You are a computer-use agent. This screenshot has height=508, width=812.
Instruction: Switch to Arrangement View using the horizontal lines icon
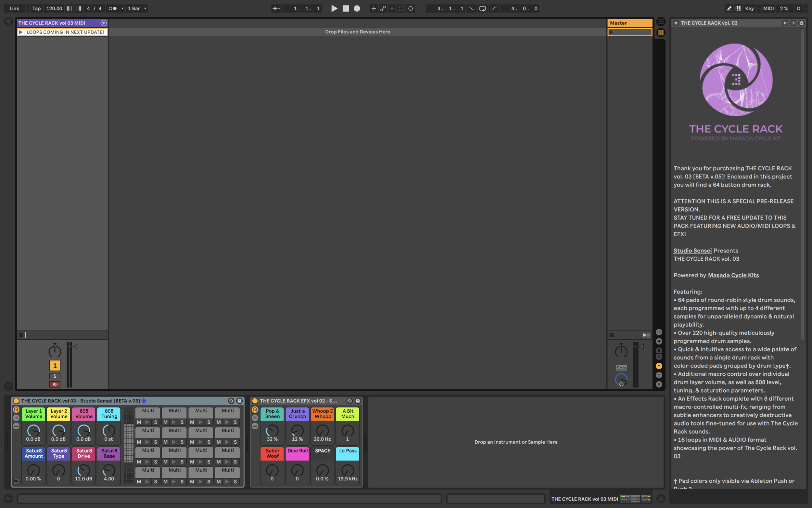click(661, 22)
